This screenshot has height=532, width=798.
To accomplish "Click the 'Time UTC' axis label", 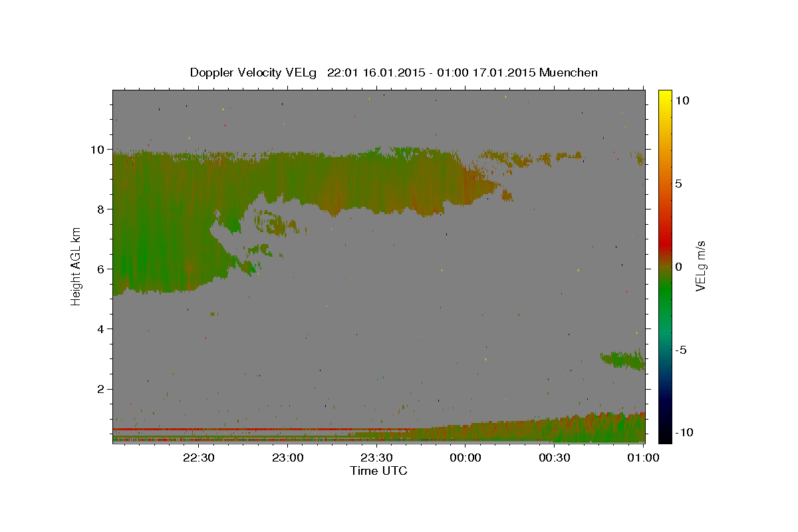I will (x=378, y=471).
